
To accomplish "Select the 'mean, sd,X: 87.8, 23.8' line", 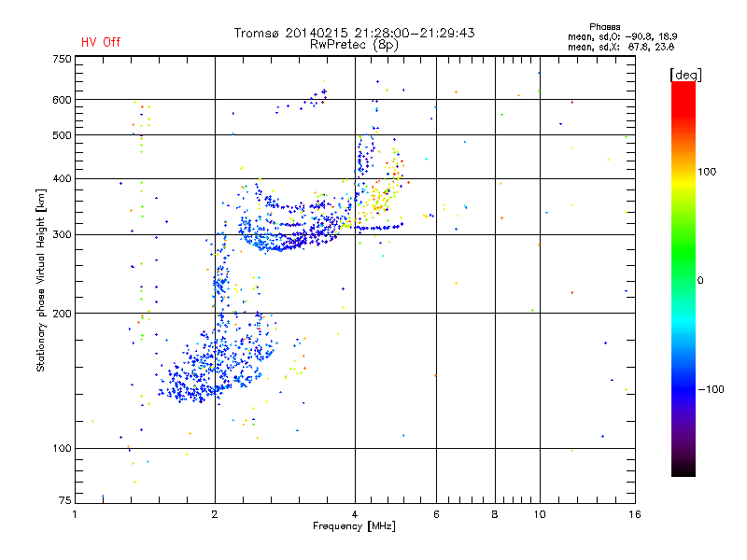I will click(621, 47).
